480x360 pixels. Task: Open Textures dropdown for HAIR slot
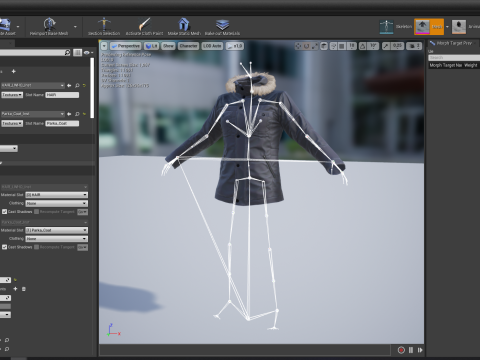(x=12, y=95)
